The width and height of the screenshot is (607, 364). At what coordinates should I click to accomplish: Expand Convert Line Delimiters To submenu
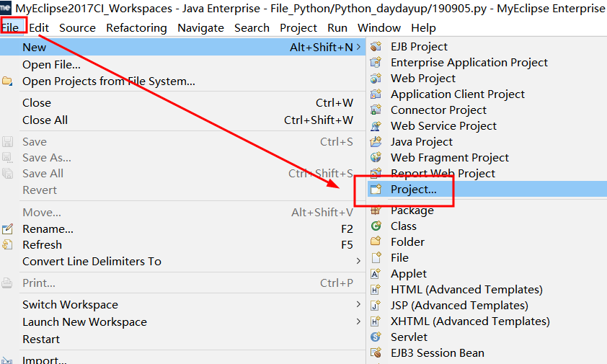pyautogui.click(x=358, y=262)
